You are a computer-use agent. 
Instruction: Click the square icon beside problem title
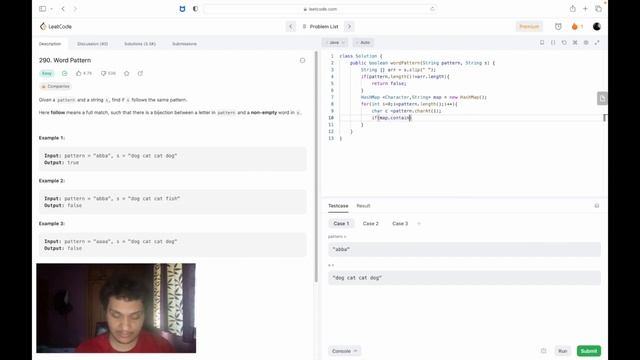coord(302,60)
